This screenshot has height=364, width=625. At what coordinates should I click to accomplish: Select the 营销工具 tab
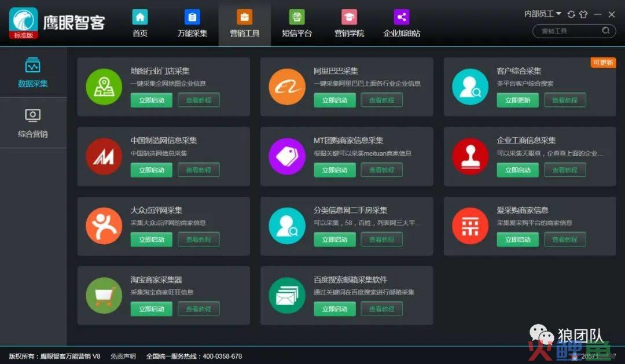244,23
